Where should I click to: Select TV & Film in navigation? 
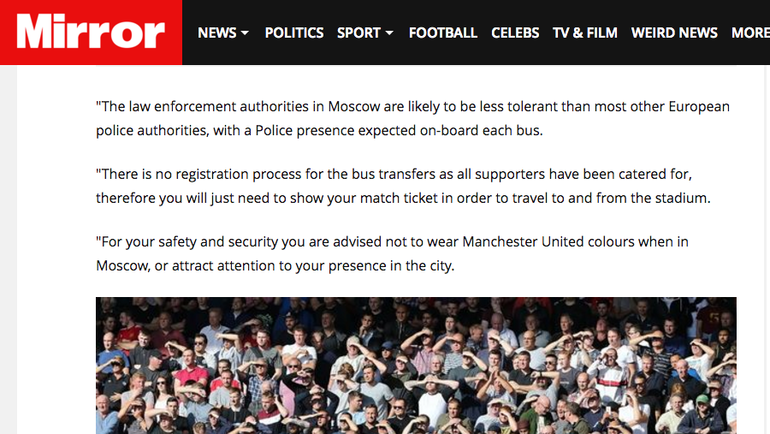coord(585,33)
